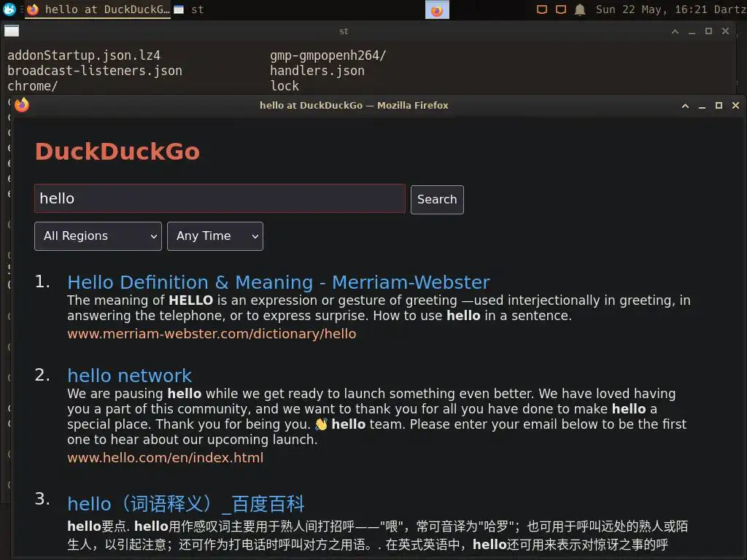The width and height of the screenshot is (747, 560).
Task: Click the first orange monitor tray icon
Action: click(542, 9)
